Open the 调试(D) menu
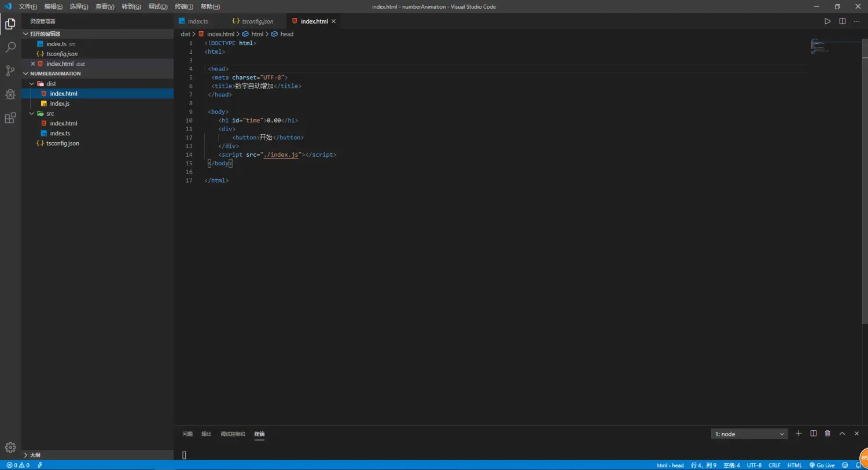 [158, 6]
